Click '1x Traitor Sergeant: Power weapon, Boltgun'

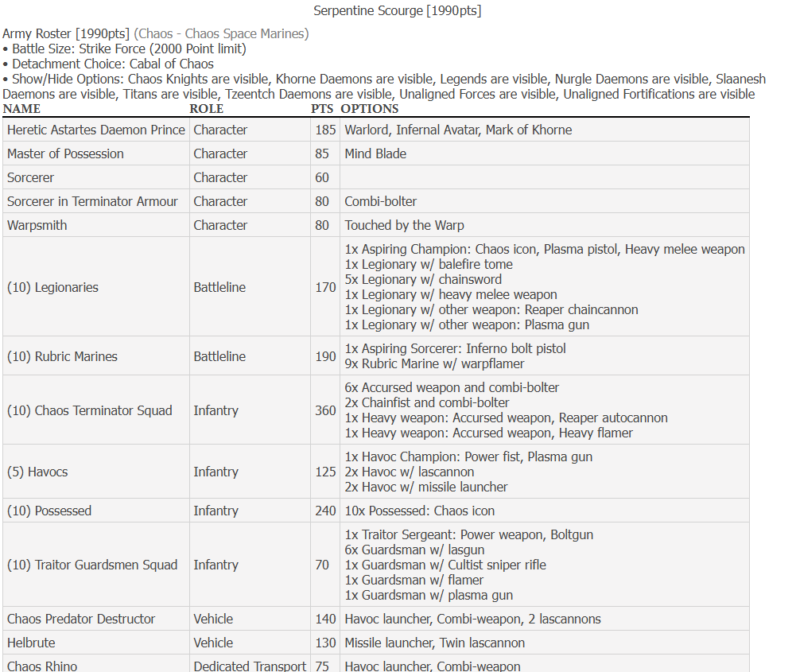469,535
